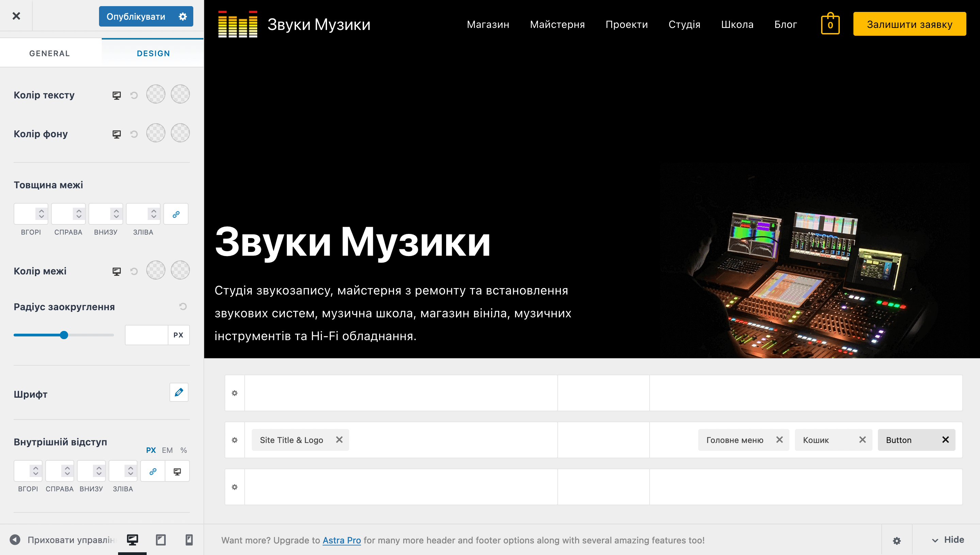This screenshot has width=980, height=555.
Task: Switch to the DESIGN tab
Action: (x=153, y=53)
